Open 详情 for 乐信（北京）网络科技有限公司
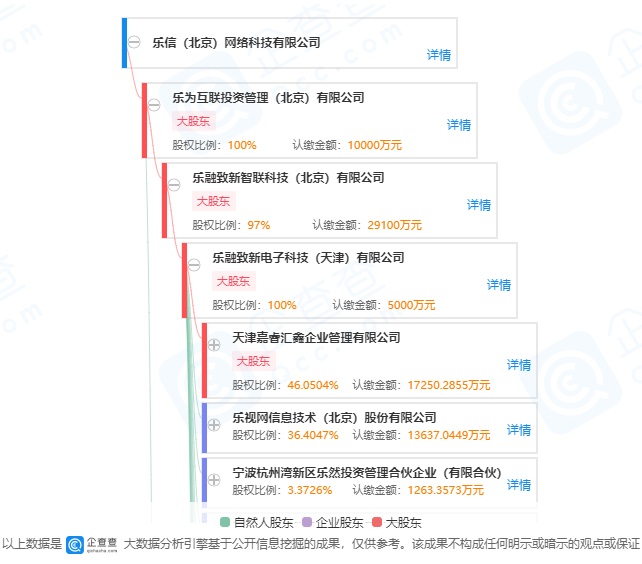Screen dimensions: 642x564 [439, 55]
